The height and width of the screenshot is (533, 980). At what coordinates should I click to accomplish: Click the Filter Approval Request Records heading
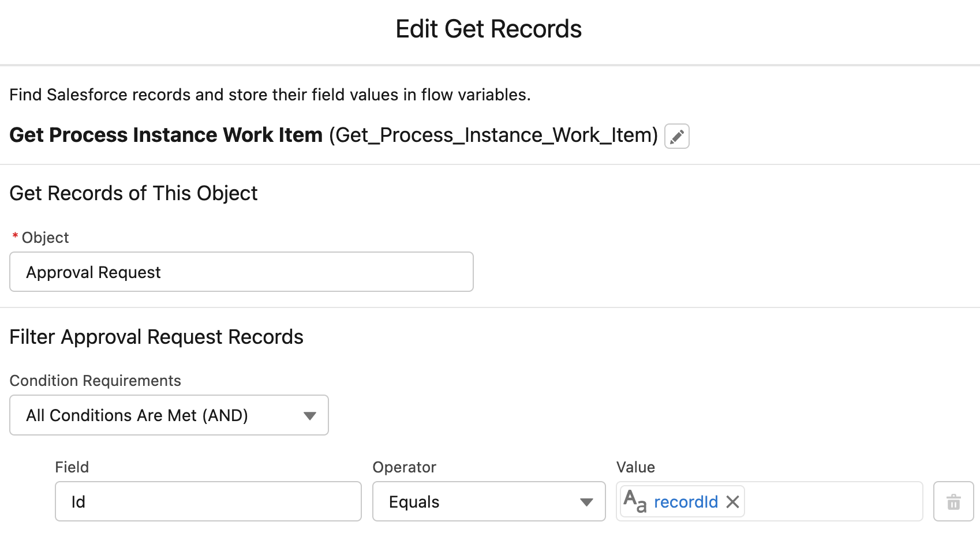tap(156, 336)
